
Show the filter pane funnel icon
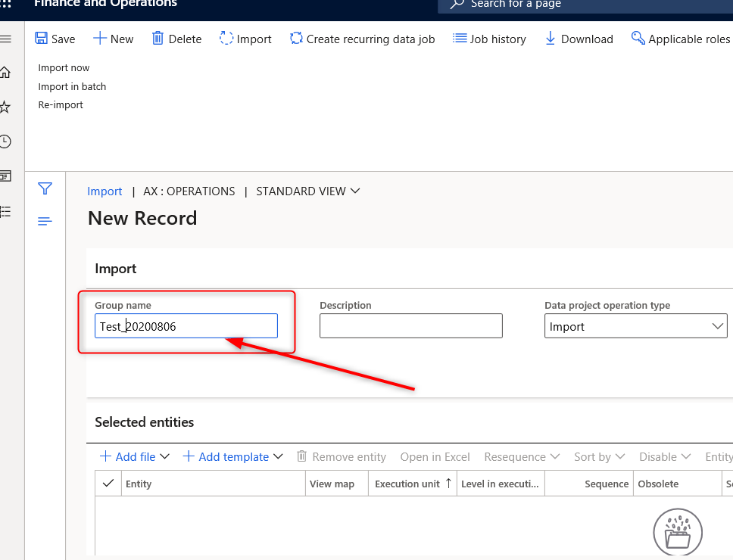tap(45, 189)
